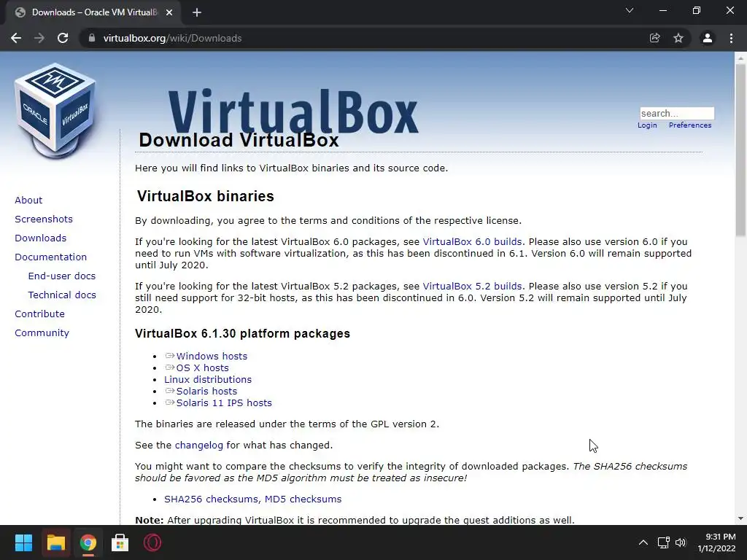Download the Solaris 11 IPS hosts package
Screen dimensions: 747x560
click(224, 402)
